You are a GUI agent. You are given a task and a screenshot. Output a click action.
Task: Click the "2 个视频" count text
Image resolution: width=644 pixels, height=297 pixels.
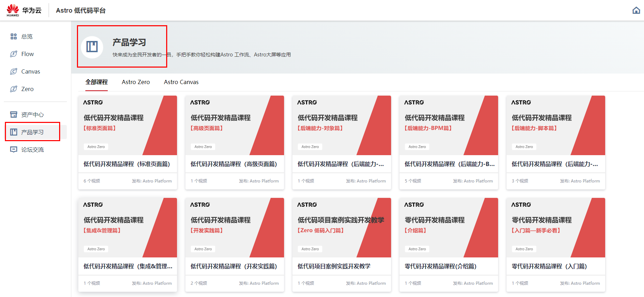pos(199,283)
